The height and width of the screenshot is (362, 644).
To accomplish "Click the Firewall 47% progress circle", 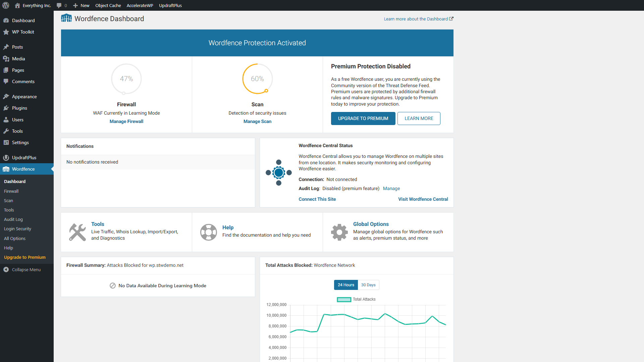I will [x=126, y=79].
